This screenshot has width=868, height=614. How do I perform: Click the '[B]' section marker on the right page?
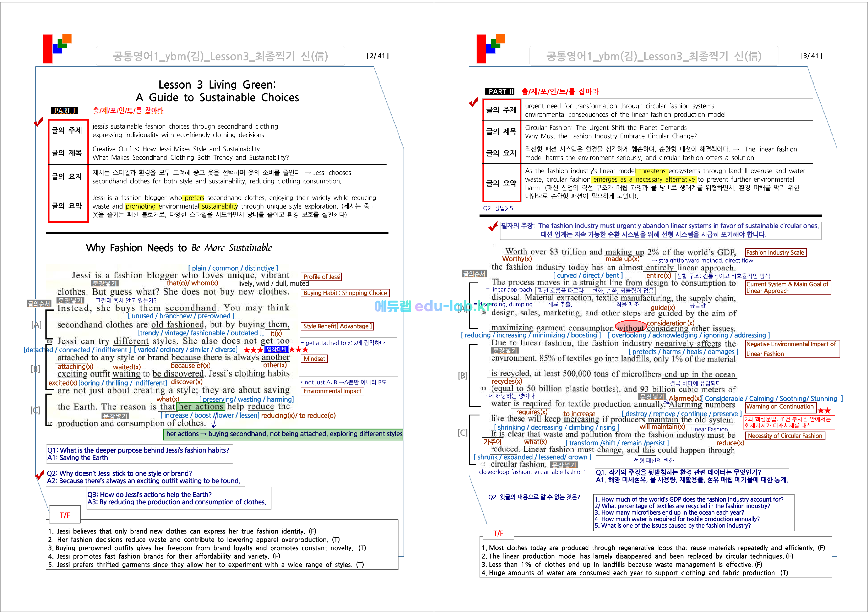pos(463,376)
